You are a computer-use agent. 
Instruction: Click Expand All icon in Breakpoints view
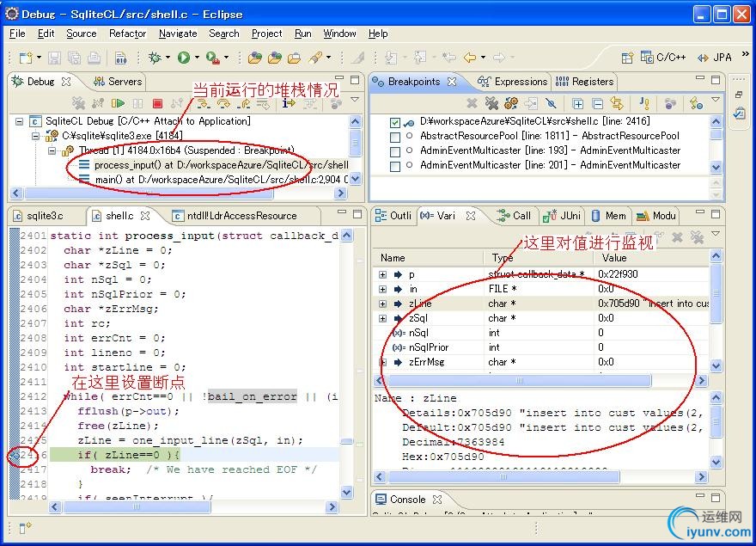[578, 103]
